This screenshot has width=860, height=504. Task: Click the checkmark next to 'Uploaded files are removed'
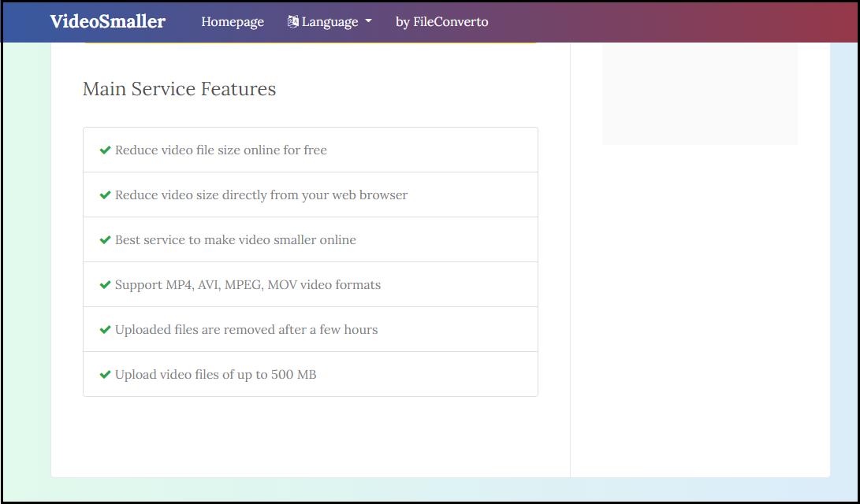coord(105,330)
